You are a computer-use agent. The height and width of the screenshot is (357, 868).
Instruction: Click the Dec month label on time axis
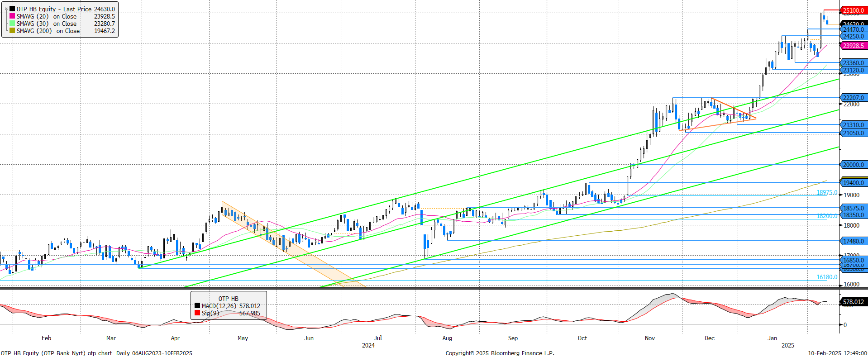tap(710, 338)
